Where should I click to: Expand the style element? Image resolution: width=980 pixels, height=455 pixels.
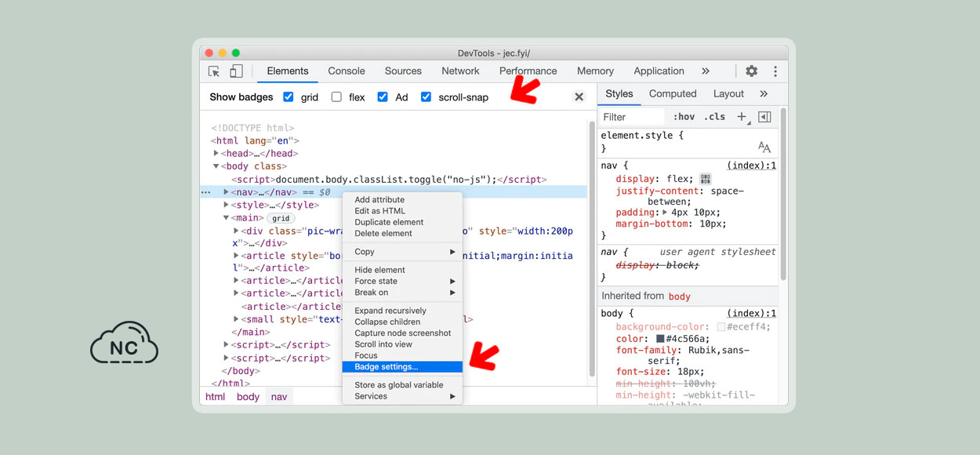226,206
